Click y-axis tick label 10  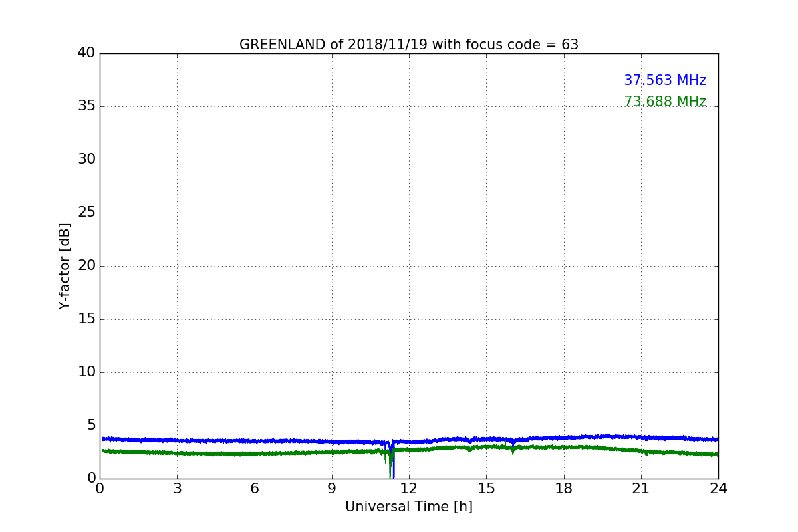(86, 372)
